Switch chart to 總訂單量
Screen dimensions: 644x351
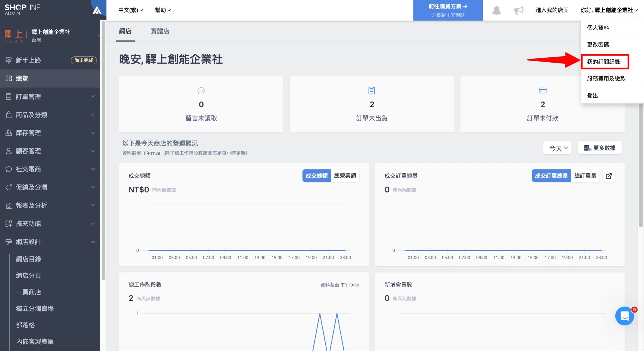[585, 176]
